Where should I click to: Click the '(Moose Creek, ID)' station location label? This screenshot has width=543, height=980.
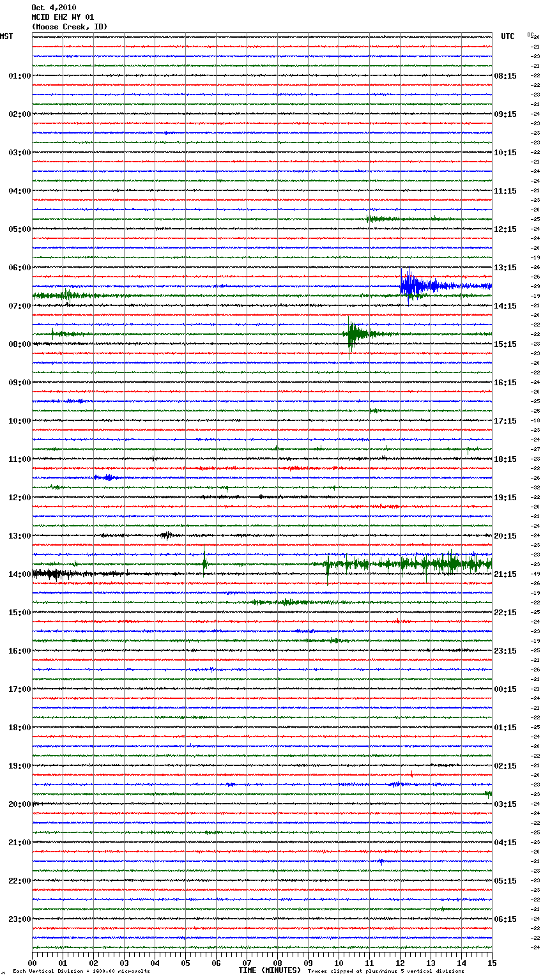pos(70,27)
